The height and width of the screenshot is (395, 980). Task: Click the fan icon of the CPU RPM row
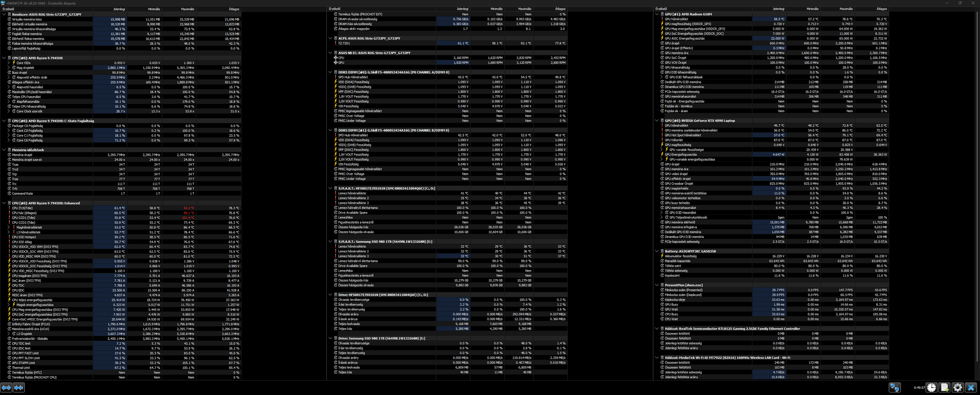point(336,58)
